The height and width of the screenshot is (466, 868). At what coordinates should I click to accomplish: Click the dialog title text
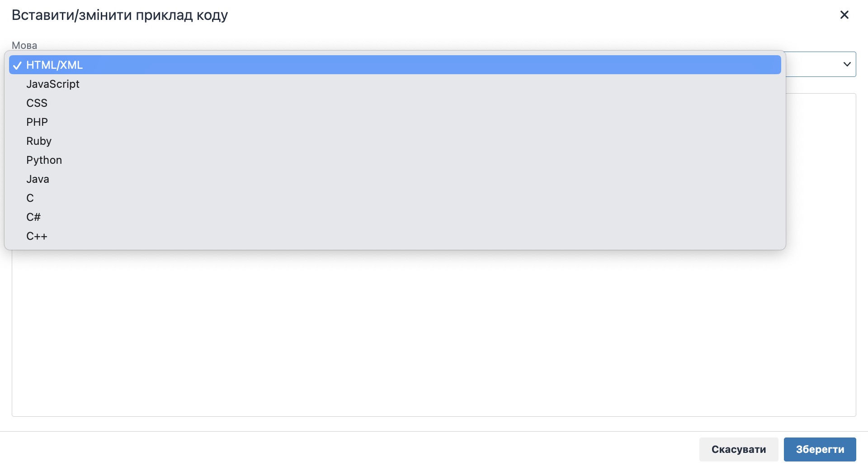(x=120, y=15)
